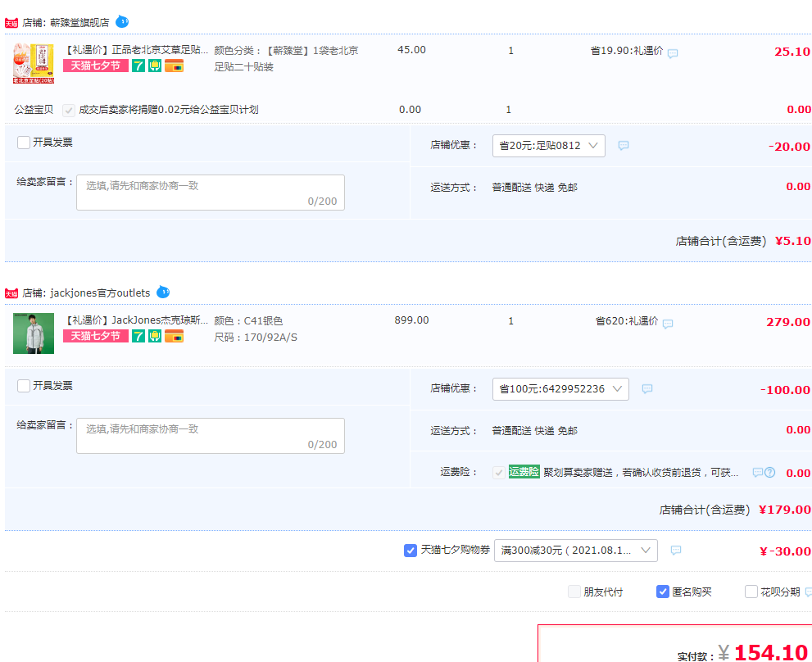Enable the 花呗分期 checkbox
812x662 pixels.
[x=751, y=592]
